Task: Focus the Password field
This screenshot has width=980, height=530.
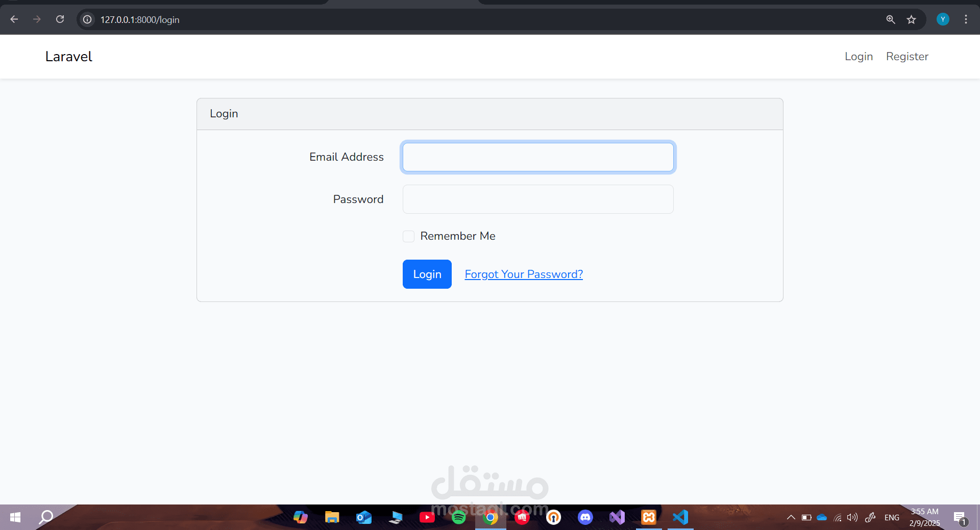Action: pos(538,199)
